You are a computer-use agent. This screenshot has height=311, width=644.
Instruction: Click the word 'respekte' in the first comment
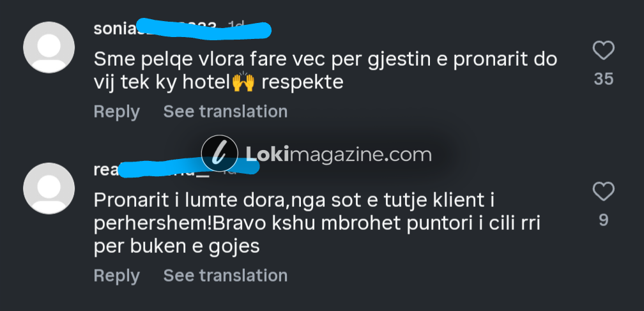[x=302, y=83]
